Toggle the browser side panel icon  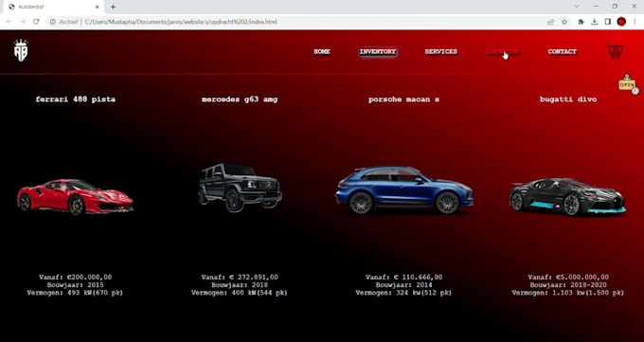(608, 22)
